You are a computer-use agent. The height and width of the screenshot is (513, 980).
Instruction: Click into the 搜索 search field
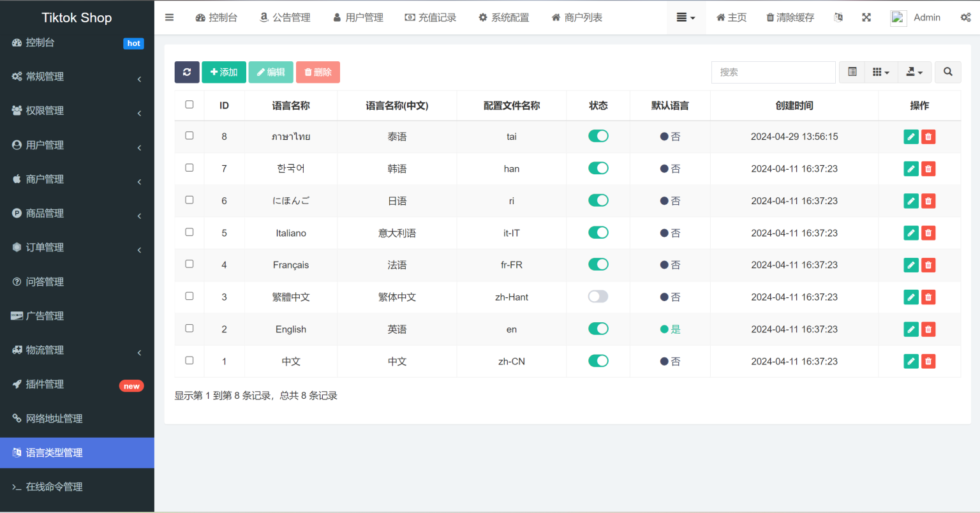(x=773, y=72)
